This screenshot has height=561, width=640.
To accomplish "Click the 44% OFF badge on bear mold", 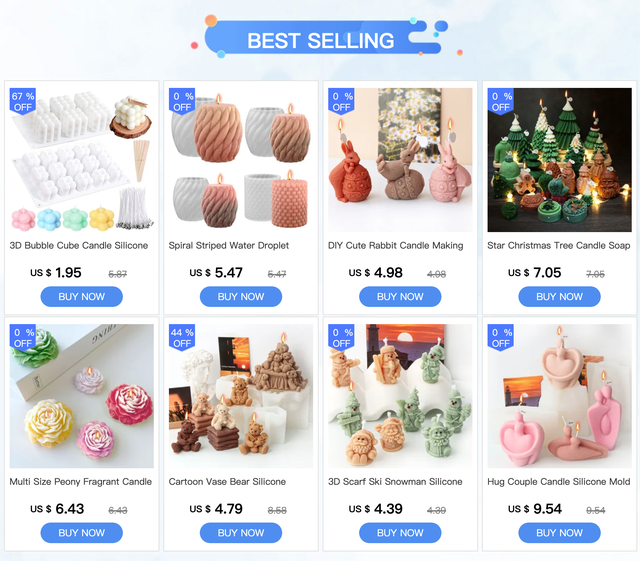I will 182,337.
